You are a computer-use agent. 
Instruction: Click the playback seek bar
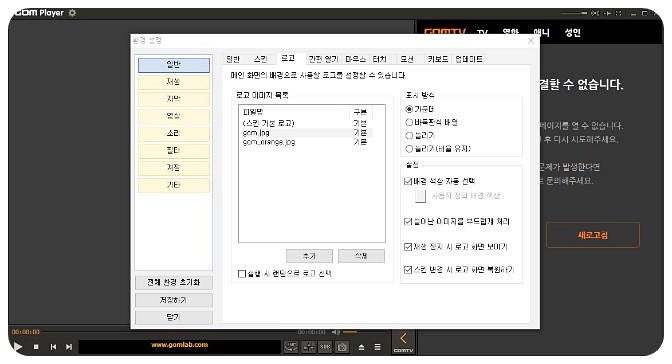(x=169, y=332)
